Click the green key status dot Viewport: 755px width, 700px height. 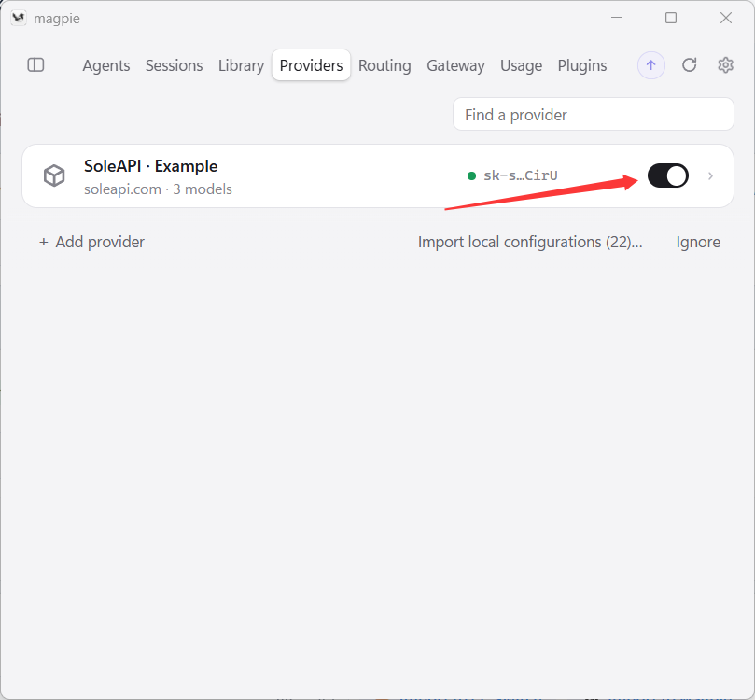point(472,176)
